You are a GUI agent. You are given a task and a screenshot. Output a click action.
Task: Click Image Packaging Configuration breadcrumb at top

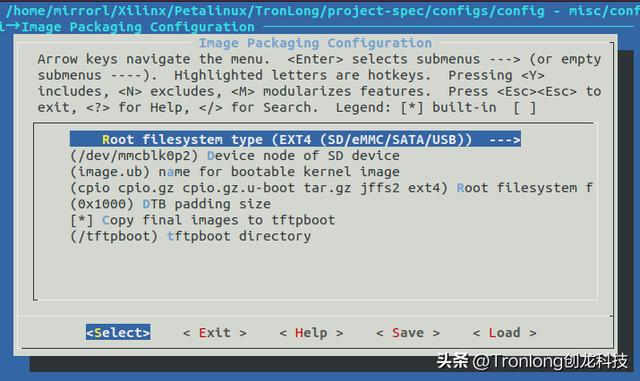[x=138, y=27]
